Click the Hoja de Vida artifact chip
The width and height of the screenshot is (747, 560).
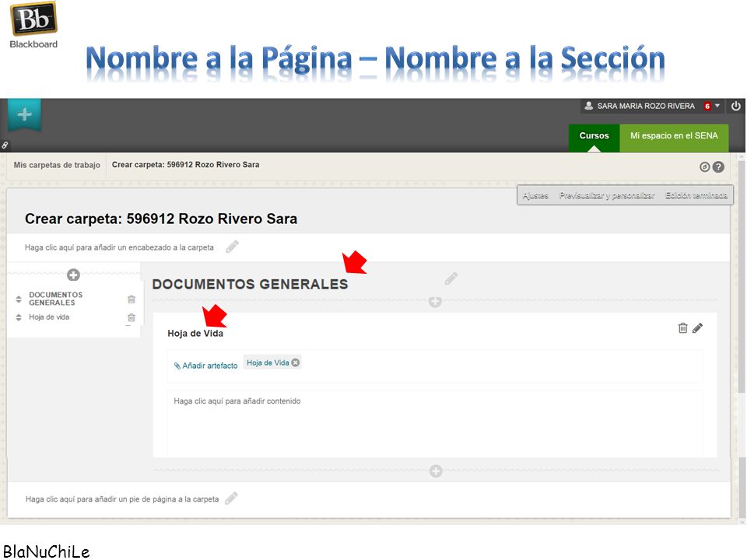pyautogui.click(x=268, y=363)
